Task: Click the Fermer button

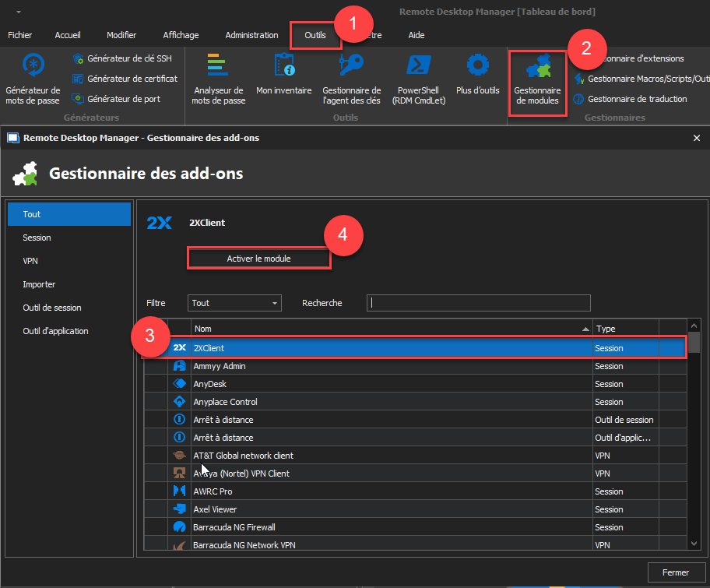Action: tap(675, 572)
